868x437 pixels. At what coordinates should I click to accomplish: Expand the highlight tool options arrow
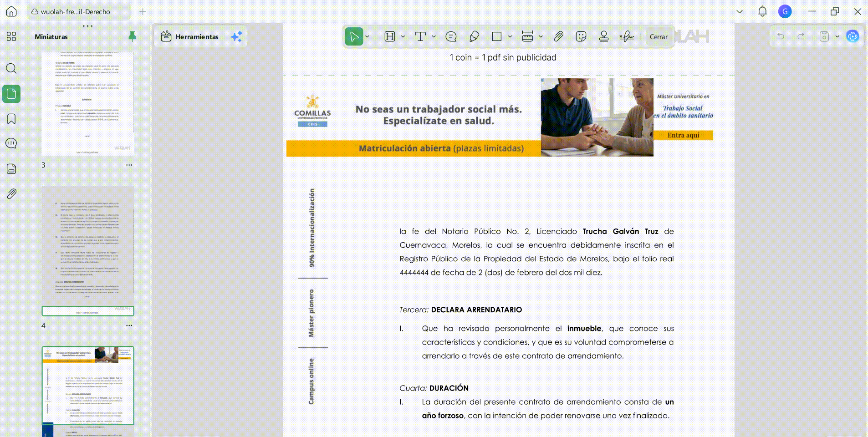[x=403, y=36]
